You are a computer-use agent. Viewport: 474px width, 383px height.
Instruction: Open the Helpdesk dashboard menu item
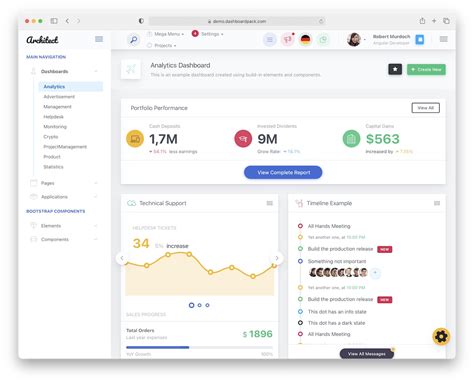53,117
